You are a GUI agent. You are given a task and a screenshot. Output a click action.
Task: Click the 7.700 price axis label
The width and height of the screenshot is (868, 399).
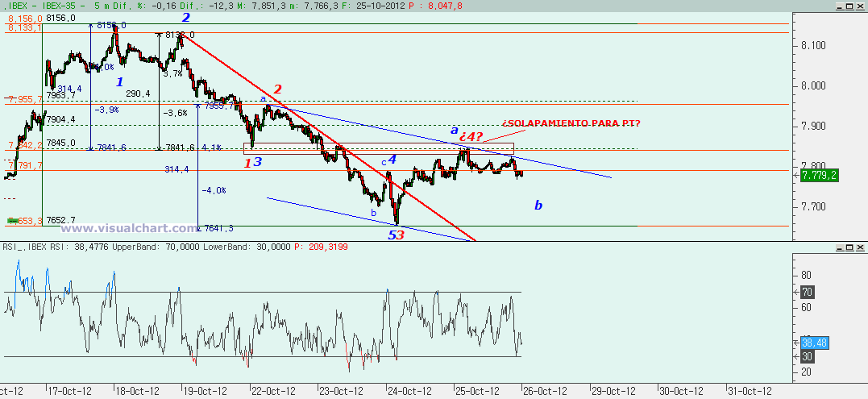click(814, 207)
